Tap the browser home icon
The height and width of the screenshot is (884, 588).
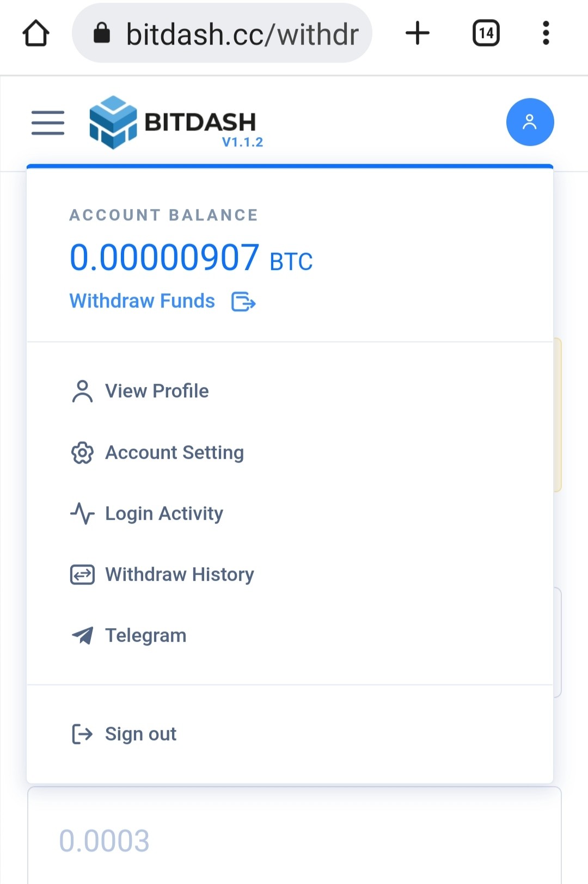(x=36, y=33)
